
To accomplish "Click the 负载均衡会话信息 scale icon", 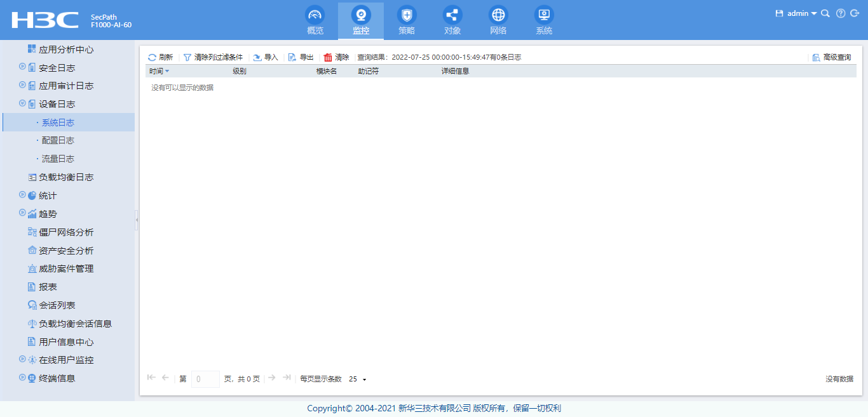I will (x=32, y=324).
